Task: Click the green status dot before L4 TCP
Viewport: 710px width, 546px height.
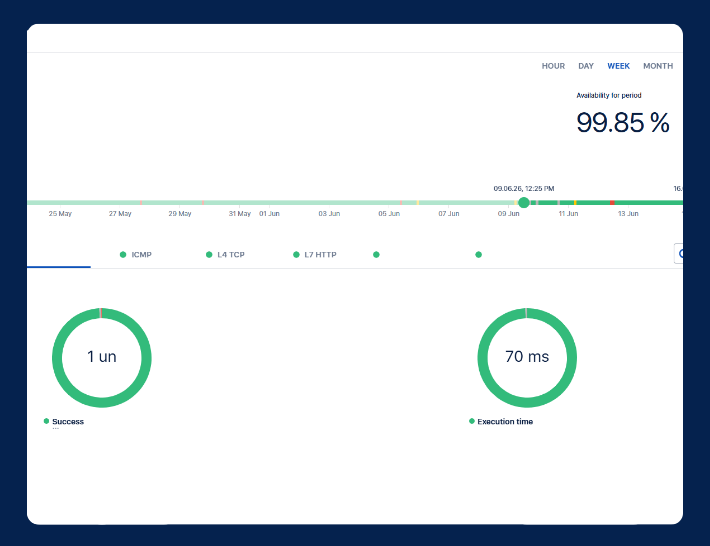Action: click(209, 255)
